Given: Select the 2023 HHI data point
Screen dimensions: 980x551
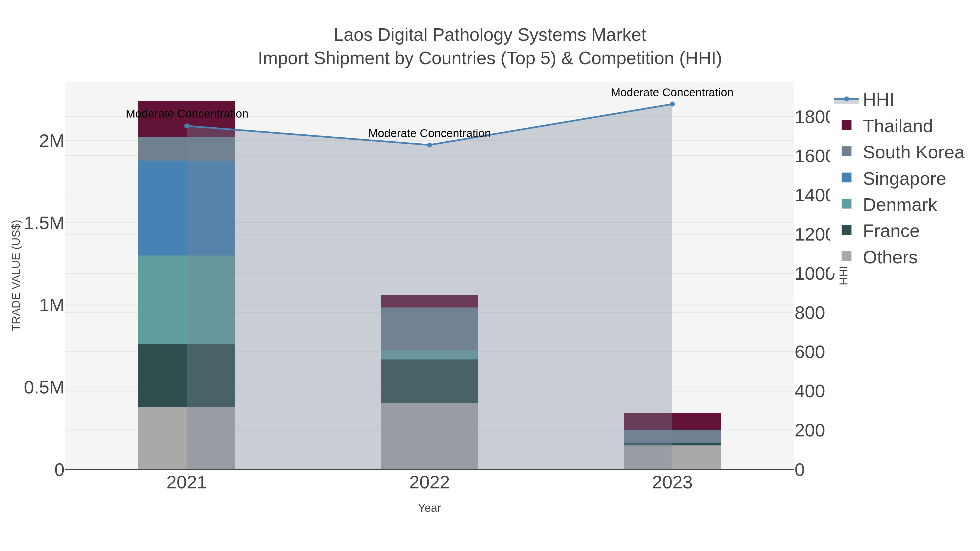Looking at the screenshot, I should 672,104.
